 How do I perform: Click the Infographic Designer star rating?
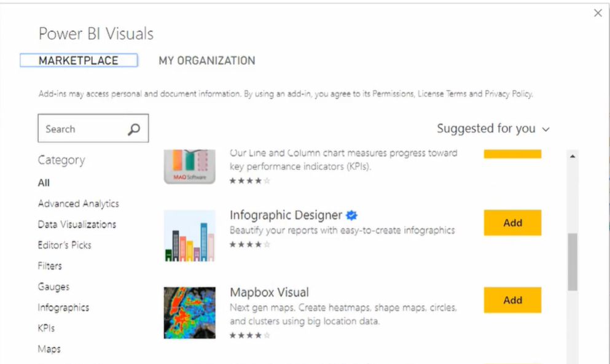point(249,245)
